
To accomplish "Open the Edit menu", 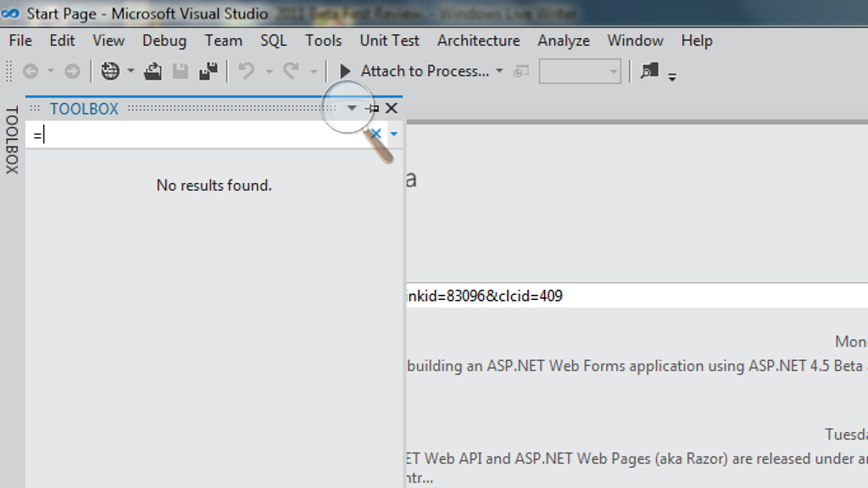I will coord(62,41).
